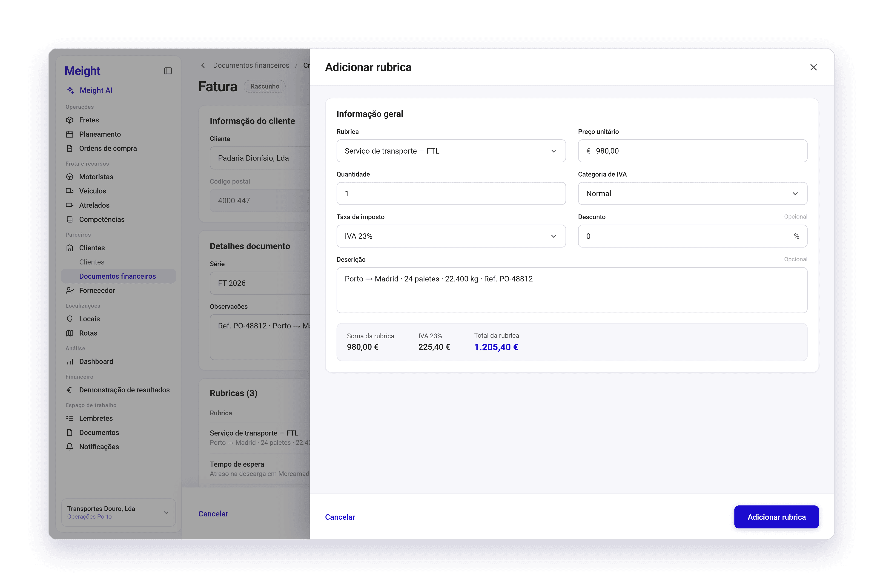Open Documentos financeiros breadcrumb link
This screenshot has height=588, width=883.
[x=251, y=65]
